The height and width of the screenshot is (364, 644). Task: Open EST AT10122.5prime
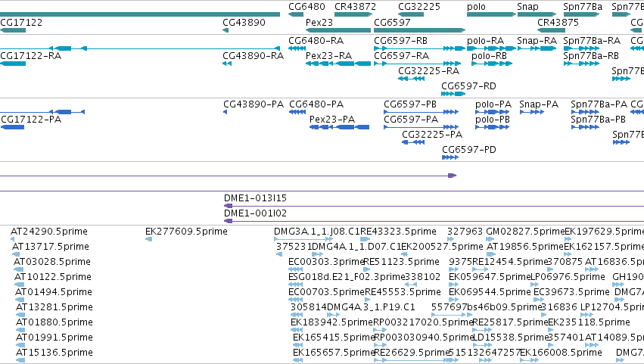53,277
